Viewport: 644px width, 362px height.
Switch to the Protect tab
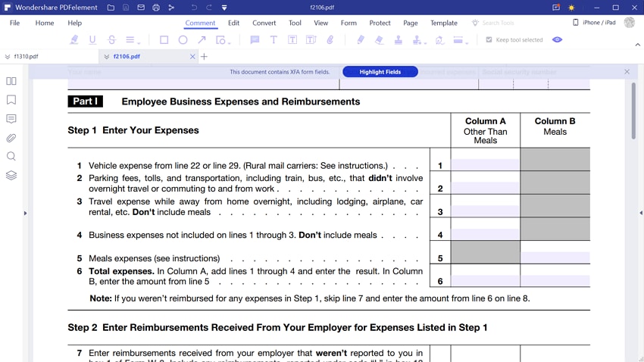380,23
